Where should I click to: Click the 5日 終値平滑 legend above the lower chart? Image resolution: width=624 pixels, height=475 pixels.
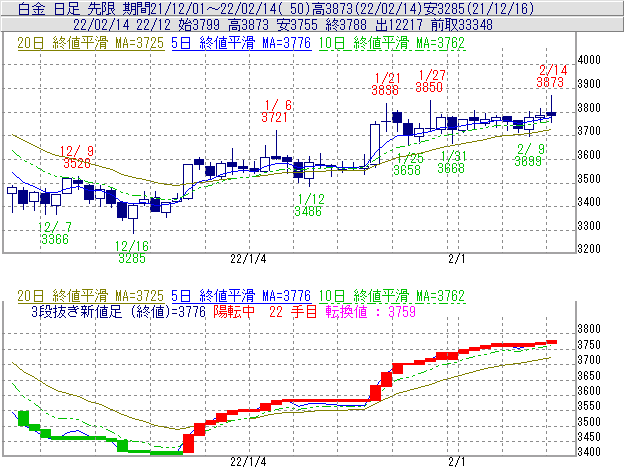pos(241,296)
